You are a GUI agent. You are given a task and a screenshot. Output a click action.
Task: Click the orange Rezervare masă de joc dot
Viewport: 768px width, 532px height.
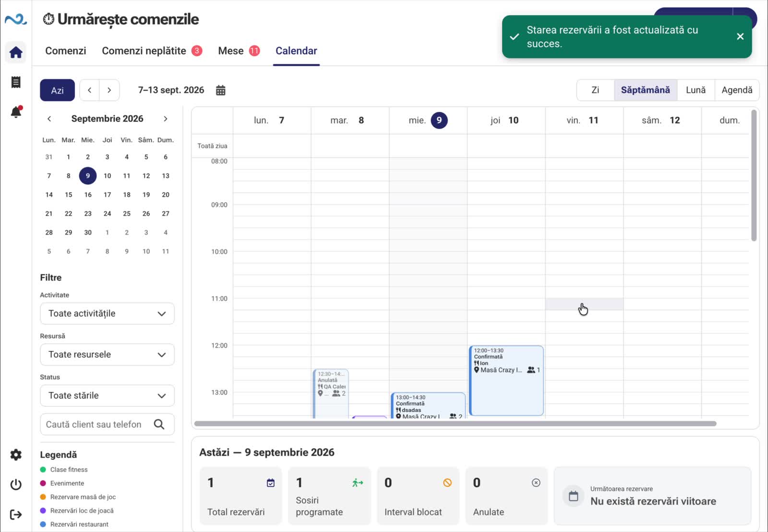pos(43,497)
